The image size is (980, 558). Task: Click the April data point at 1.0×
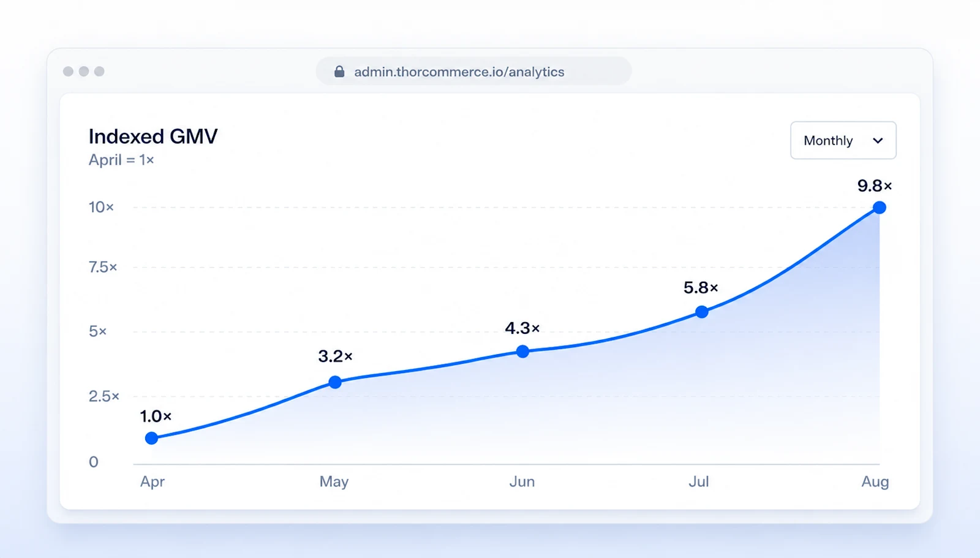coord(152,438)
